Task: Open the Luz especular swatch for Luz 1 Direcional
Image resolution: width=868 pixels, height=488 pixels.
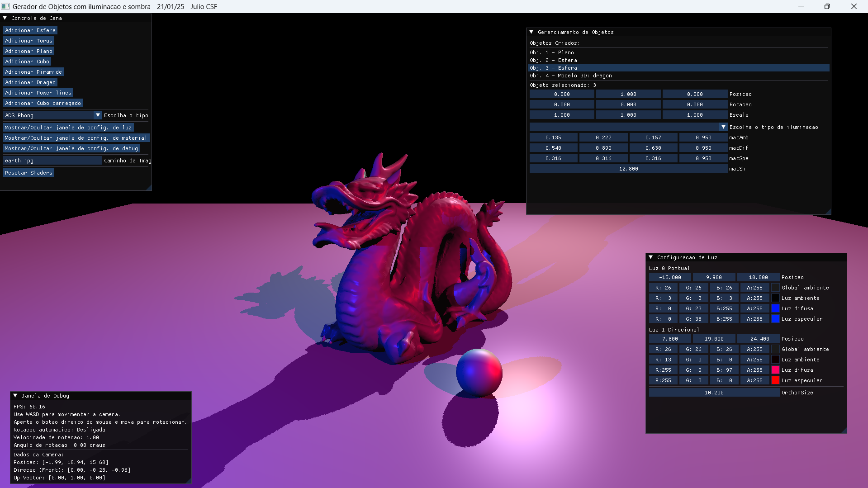Action: coord(776,380)
